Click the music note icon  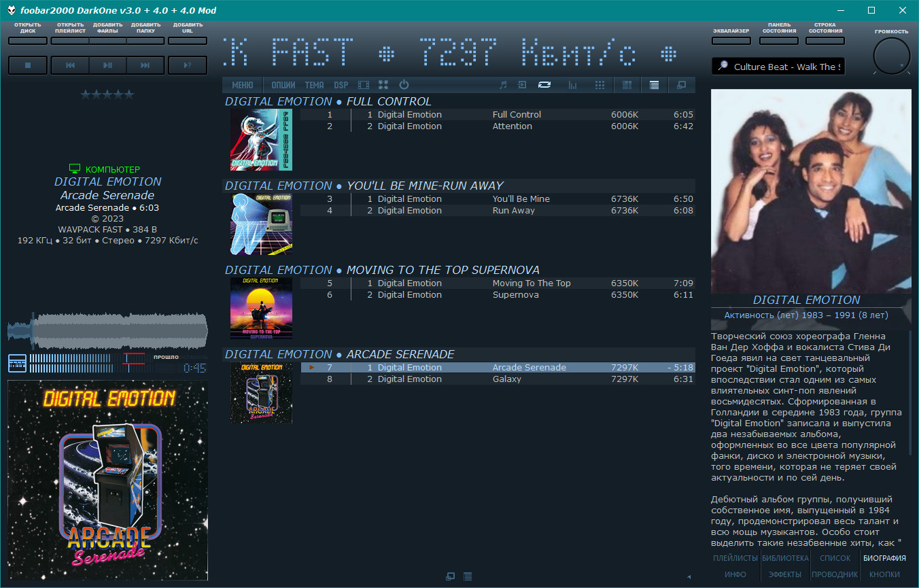[x=503, y=85]
